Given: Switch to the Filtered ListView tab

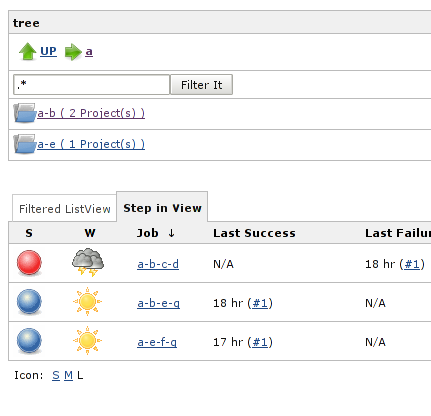Looking at the screenshot, I should [x=65, y=209].
